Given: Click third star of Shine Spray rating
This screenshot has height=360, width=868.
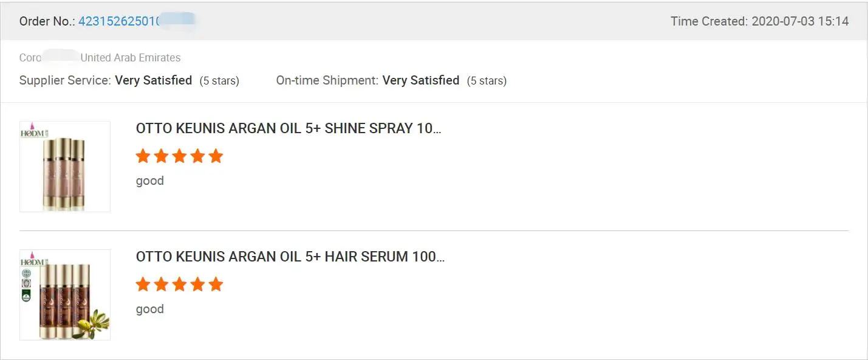Looking at the screenshot, I should point(179,156).
